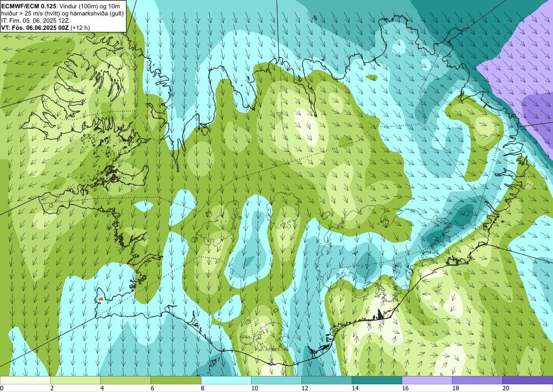This screenshot has width=553, height=392.
Task: Click the "VT: Fös. 06.06.2025 00Z" valid time
Action: point(35,28)
